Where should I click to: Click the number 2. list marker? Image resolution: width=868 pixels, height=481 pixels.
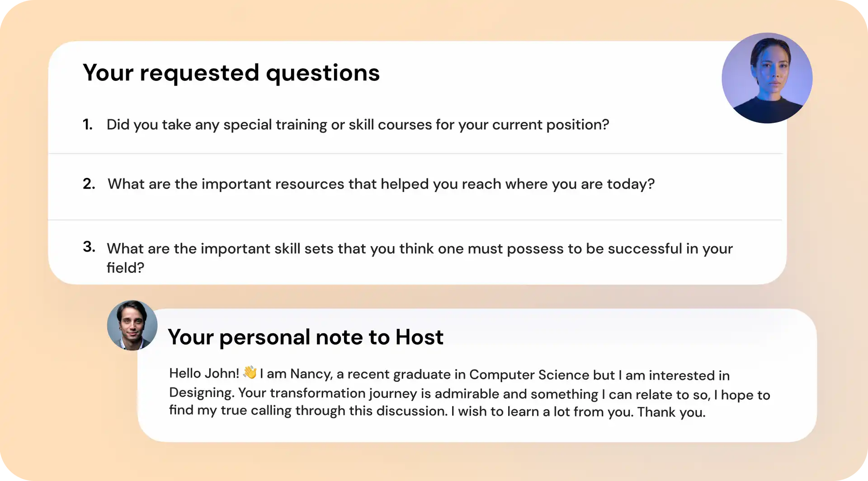89,184
